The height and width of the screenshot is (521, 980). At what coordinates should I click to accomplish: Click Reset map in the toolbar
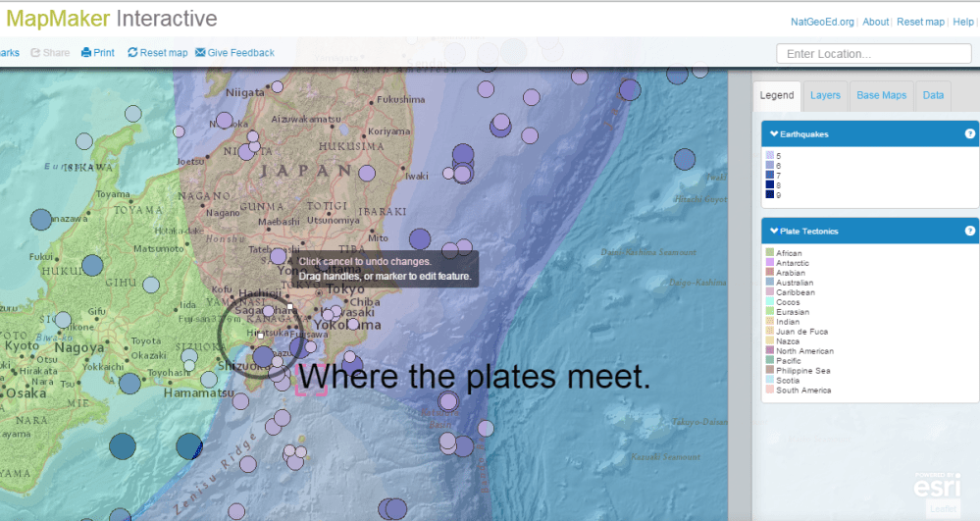click(x=158, y=53)
